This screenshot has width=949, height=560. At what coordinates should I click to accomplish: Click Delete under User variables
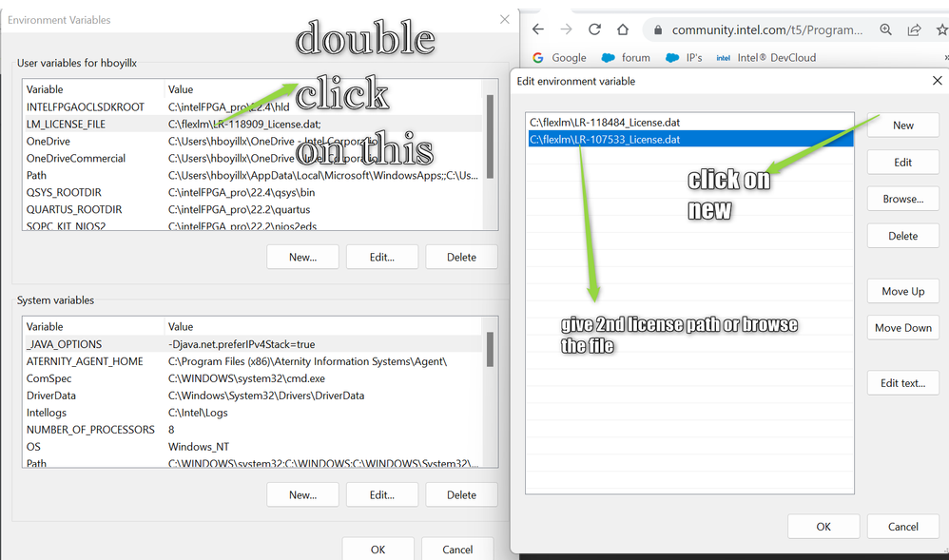461,257
